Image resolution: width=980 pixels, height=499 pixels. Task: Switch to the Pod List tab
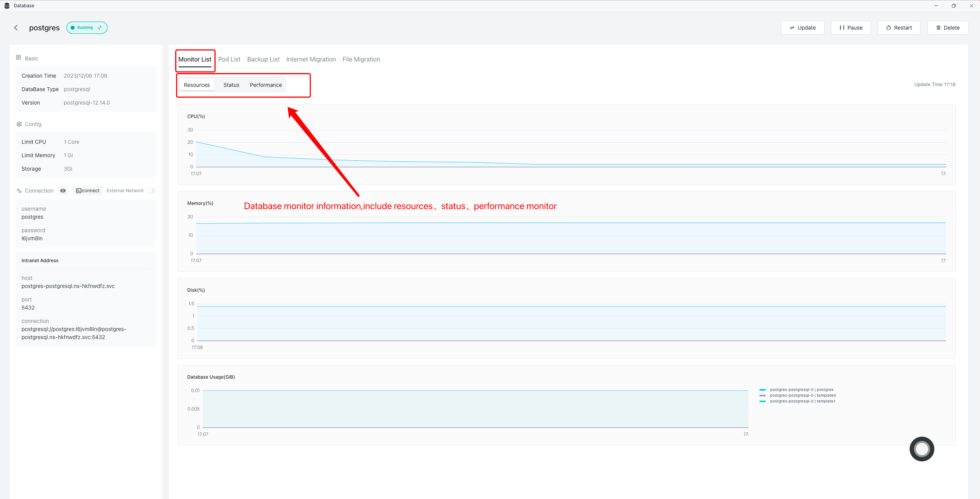(x=229, y=59)
